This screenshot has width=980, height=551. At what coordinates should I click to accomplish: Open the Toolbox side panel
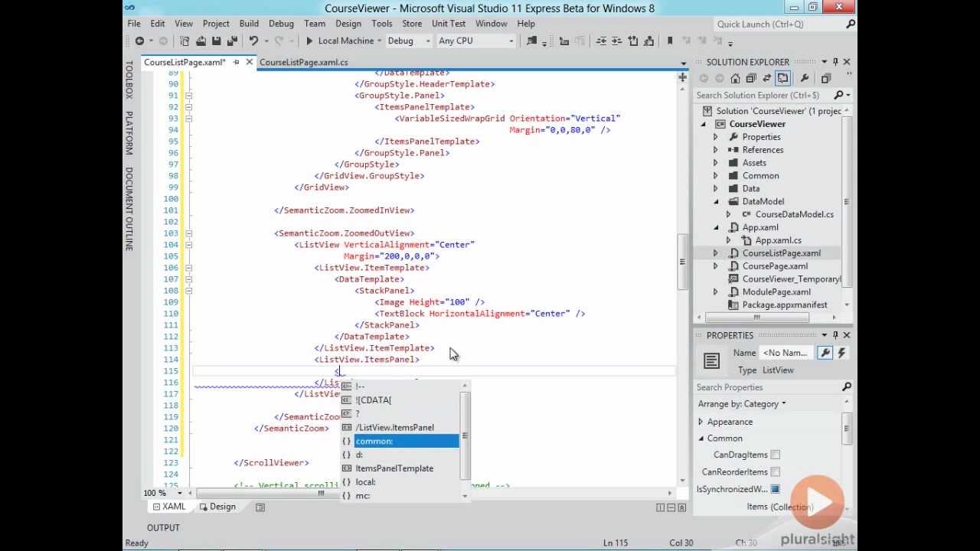point(129,80)
